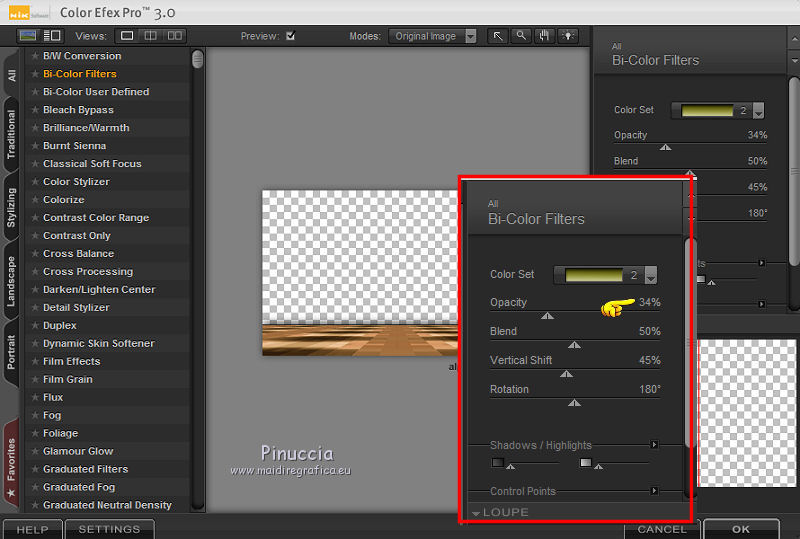Select the pan hand tool
Viewport: 800px width, 539px height.
click(544, 36)
